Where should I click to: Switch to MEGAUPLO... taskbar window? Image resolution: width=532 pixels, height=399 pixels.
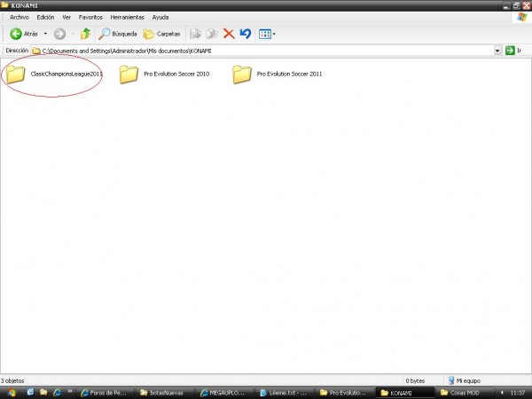[223, 393]
